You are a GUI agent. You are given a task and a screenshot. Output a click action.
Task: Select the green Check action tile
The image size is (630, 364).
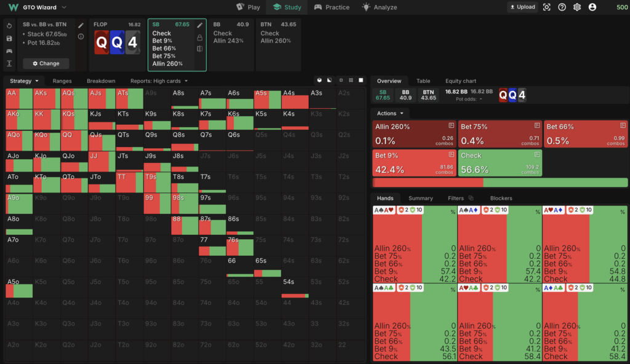click(x=499, y=163)
